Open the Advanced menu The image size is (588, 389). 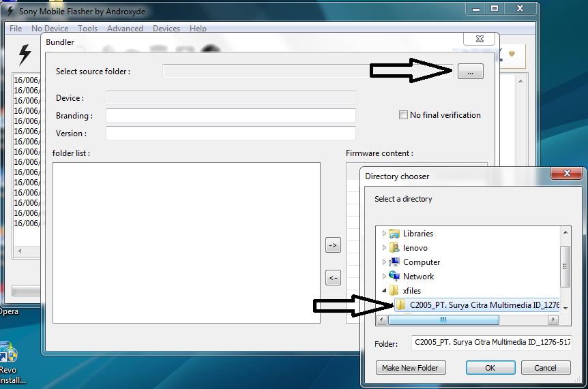(126, 29)
